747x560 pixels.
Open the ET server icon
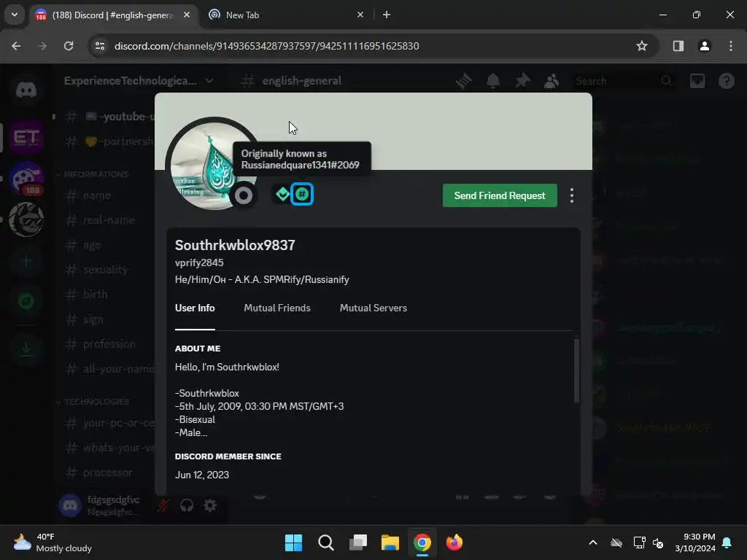(26, 138)
